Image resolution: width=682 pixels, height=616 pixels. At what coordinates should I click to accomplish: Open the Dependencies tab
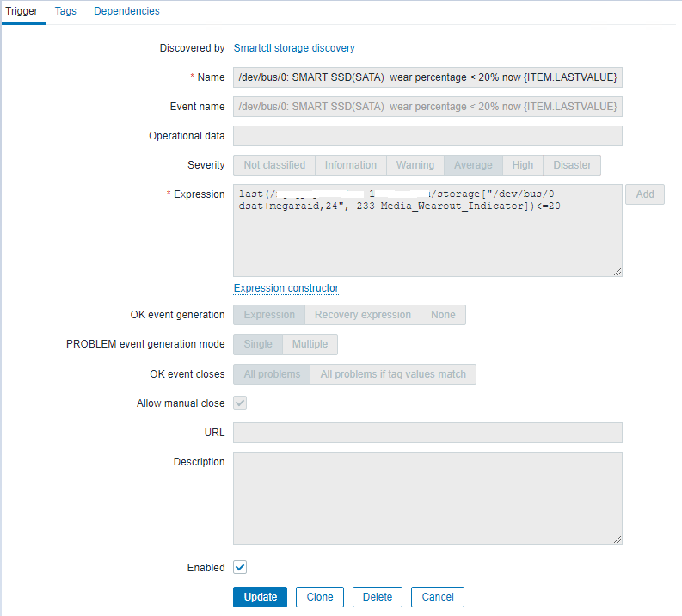[x=126, y=11]
